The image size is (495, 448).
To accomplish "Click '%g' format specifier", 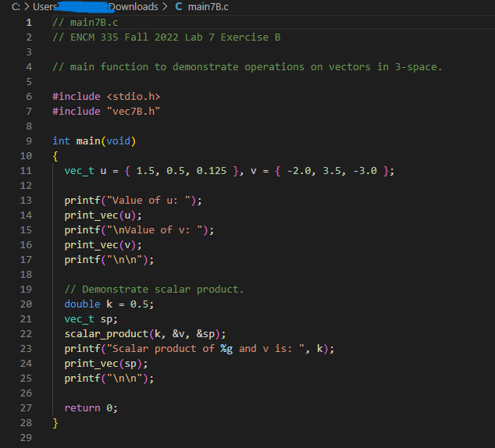I will tap(226, 349).
